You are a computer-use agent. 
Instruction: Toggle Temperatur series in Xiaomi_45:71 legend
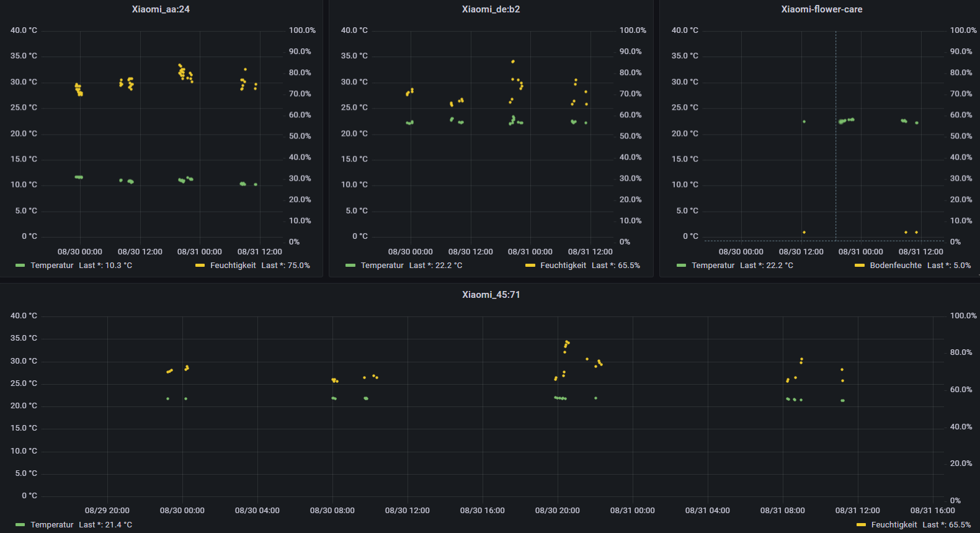coord(52,525)
